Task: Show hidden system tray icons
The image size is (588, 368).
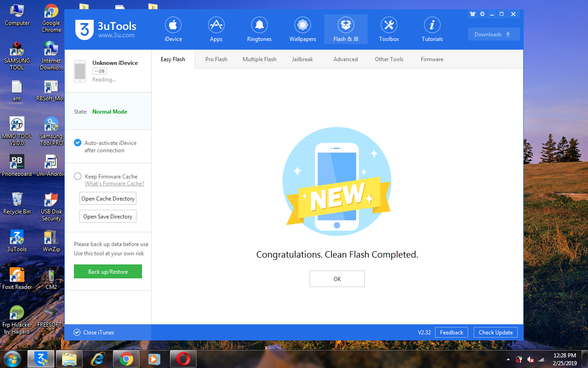Action: click(508, 359)
